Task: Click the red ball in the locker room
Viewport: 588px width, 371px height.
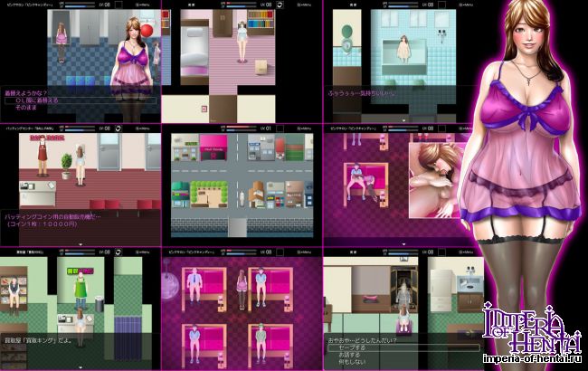Action: point(147,30)
